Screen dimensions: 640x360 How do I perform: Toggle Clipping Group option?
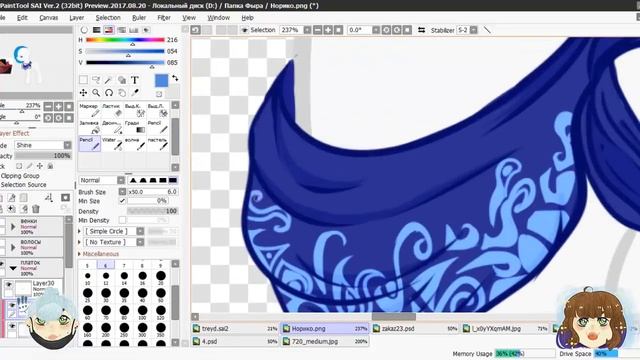[20, 176]
